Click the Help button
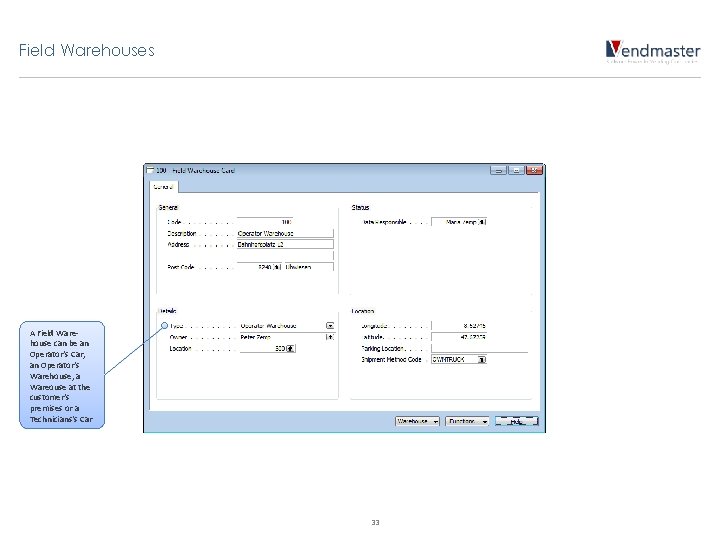This screenshot has width=720, height=540. 517,421
